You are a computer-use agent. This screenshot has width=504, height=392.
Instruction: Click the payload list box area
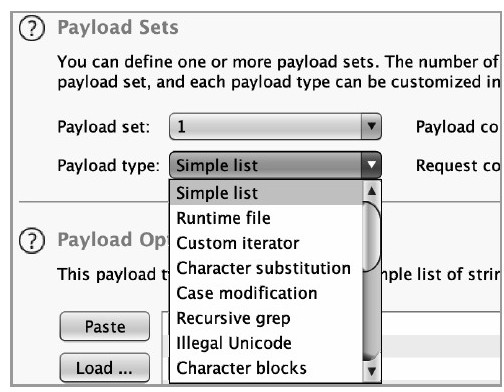pos(442,347)
